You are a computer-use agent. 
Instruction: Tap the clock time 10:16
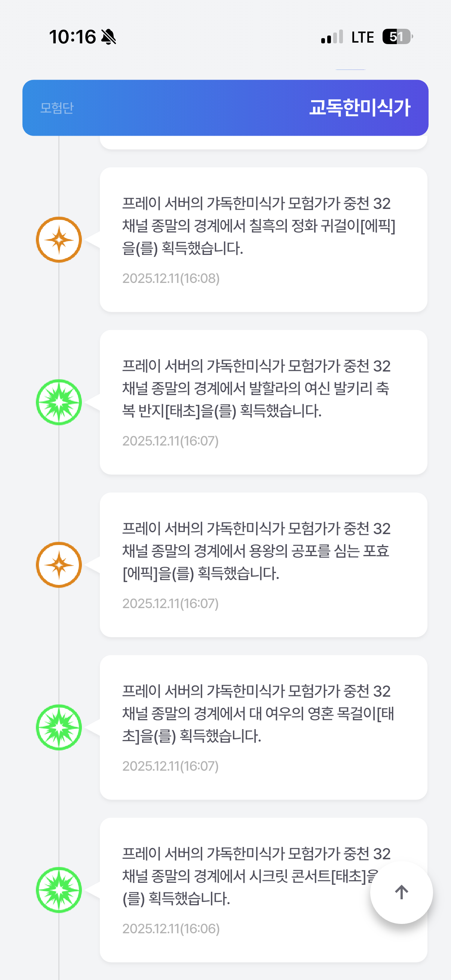pos(72,37)
